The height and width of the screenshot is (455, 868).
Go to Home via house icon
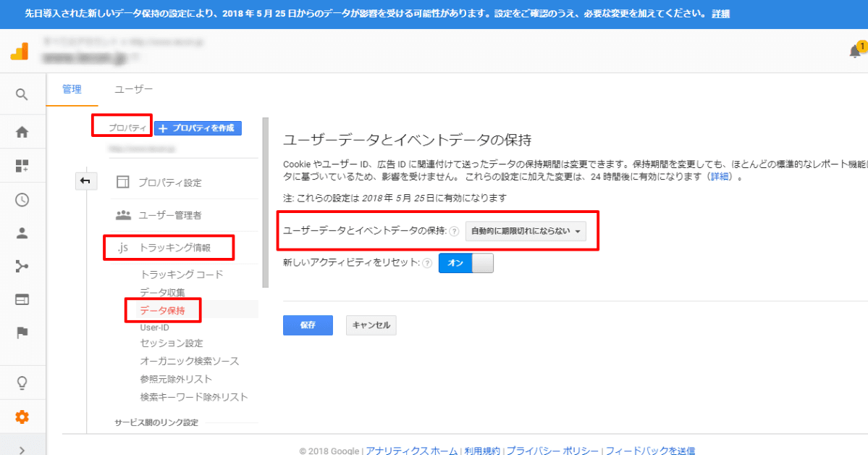22,132
